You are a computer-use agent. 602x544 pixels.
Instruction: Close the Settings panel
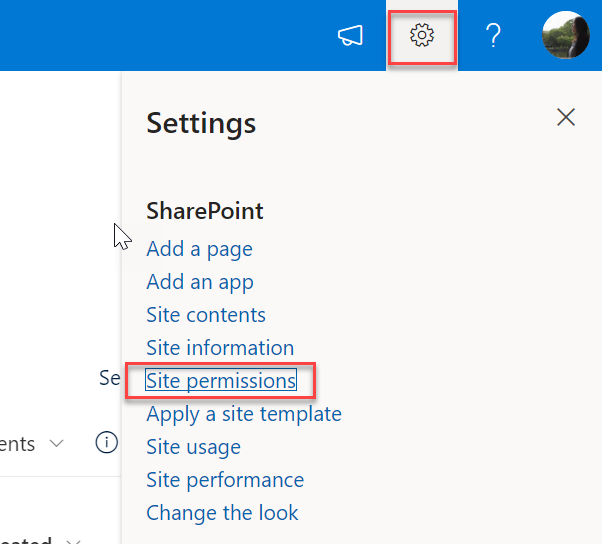(x=566, y=117)
